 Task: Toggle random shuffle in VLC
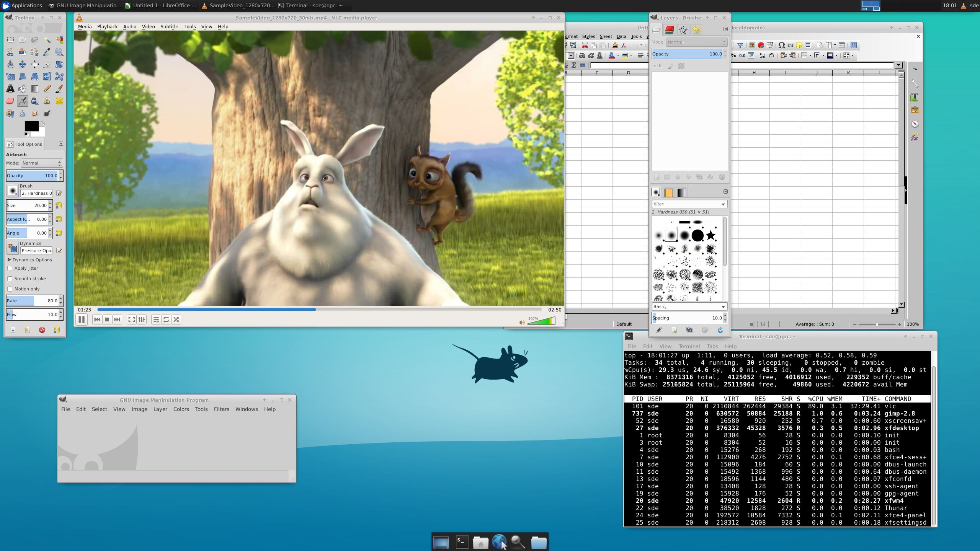pos(176,320)
